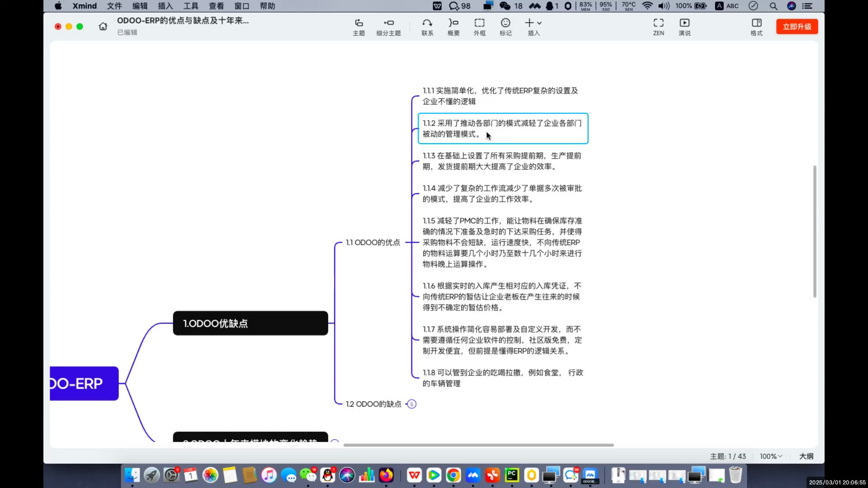Select topic 1.1.2 采用了推动各部门的模式
868x488 pixels.
pyautogui.click(x=503, y=129)
